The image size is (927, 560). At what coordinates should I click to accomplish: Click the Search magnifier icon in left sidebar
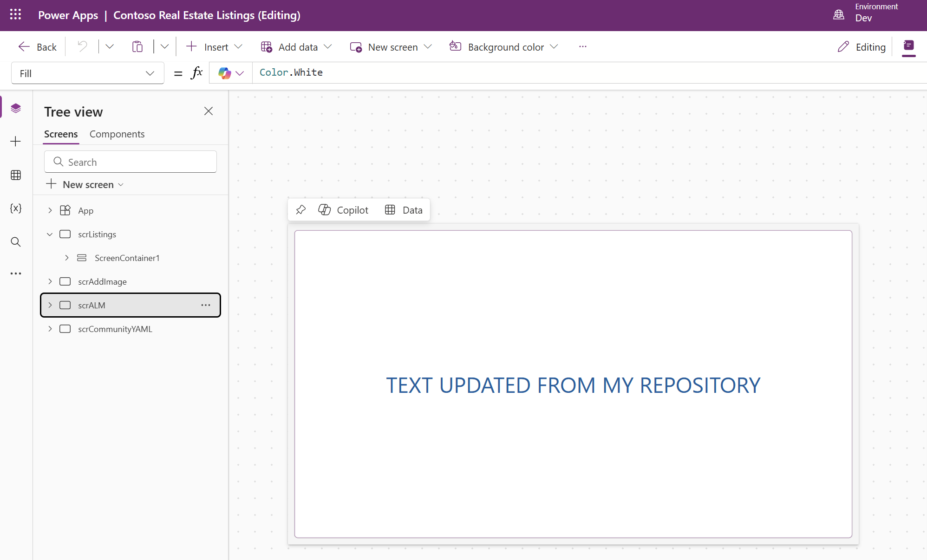tap(16, 242)
